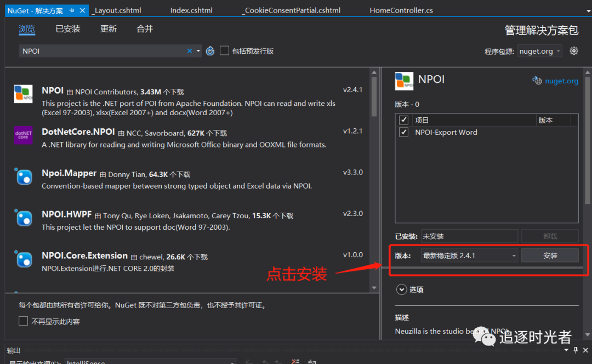Screen dimensions: 592x364
Task: Click the NPOI package icon in results
Action: pyautogui.click(x=23, y=94)
